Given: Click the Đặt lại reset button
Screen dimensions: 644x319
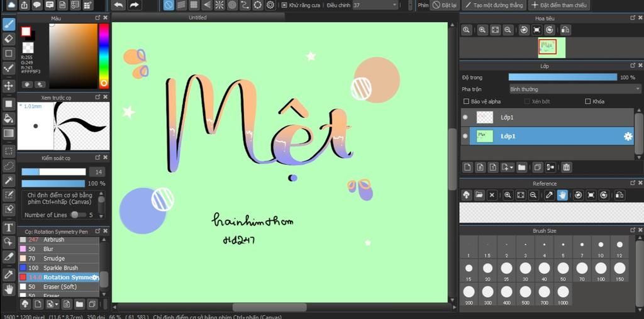Looking at the screenshot, I should pos(445,5).
